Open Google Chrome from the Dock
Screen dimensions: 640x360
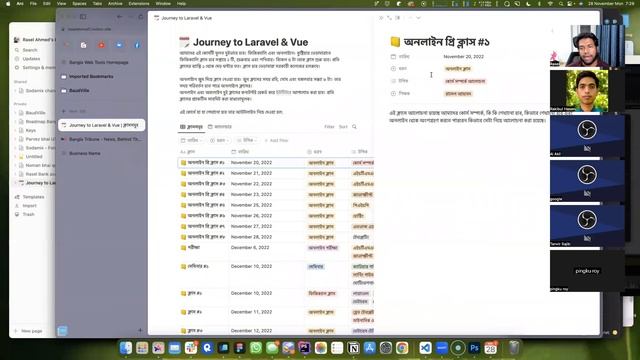tap(402, 348)
